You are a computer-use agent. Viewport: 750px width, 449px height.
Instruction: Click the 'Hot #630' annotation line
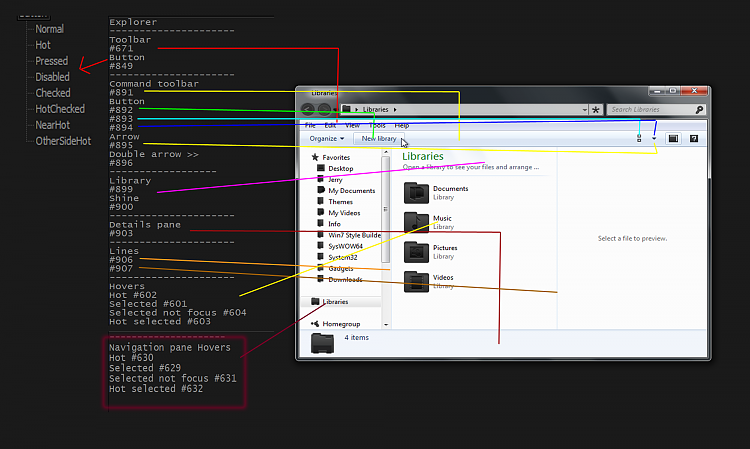131,358
